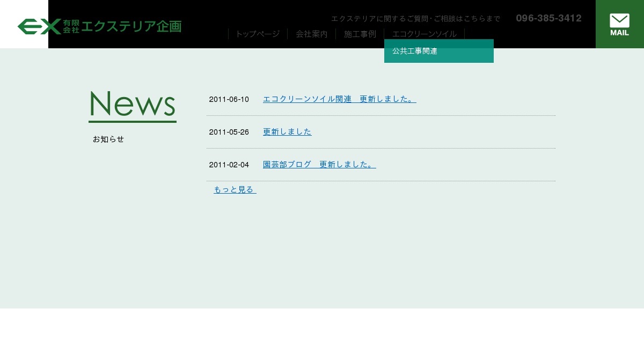Open 施工事例 menu item
644x339 pixels.
pos(360,34)
